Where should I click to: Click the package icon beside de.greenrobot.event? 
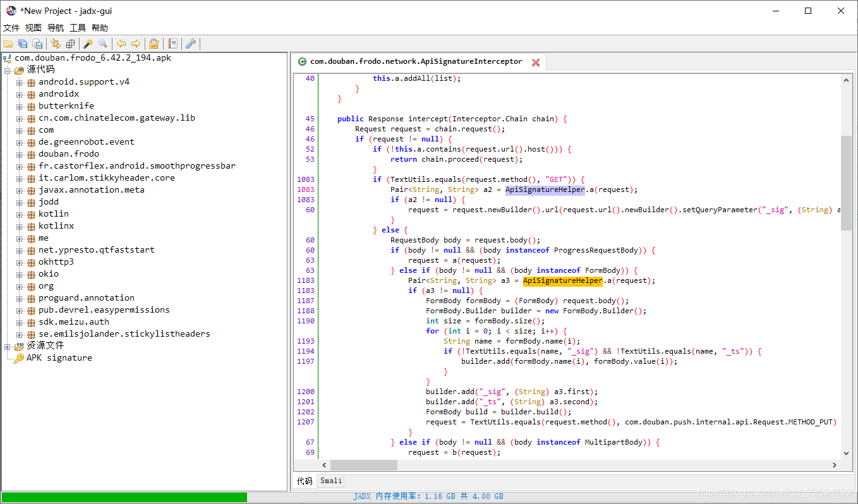point(31,142)
